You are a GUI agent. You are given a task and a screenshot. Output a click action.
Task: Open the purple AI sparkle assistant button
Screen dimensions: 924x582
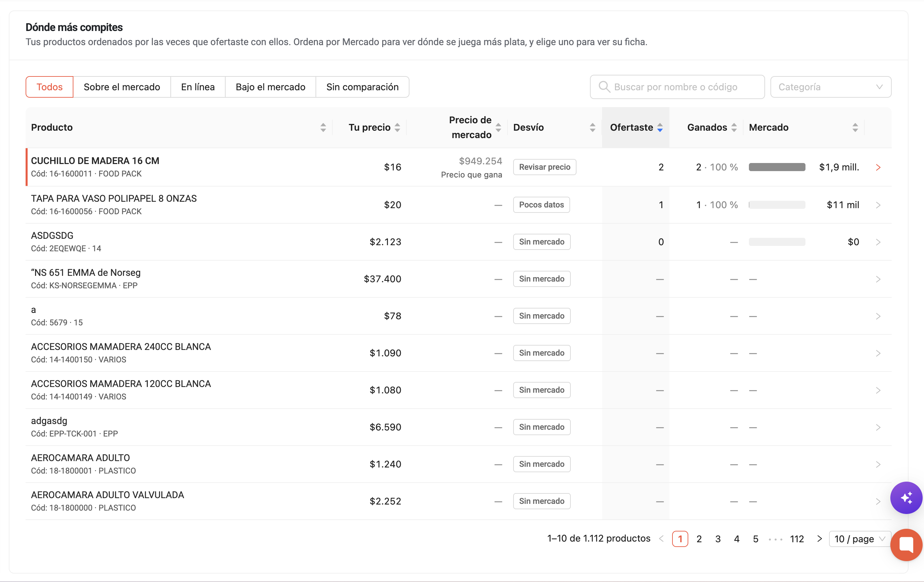pyautogui.click(x=906, y=497)
